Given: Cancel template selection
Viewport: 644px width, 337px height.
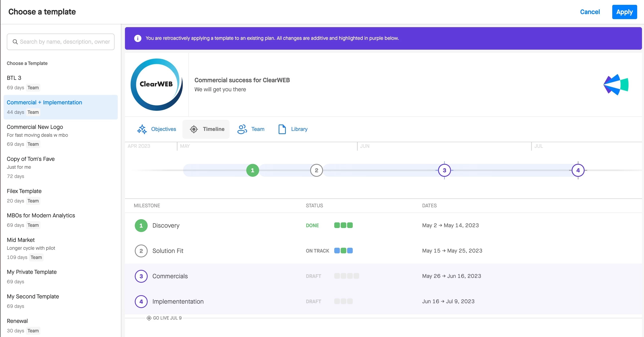Looking at the screenshot, I should click(590, 12).
